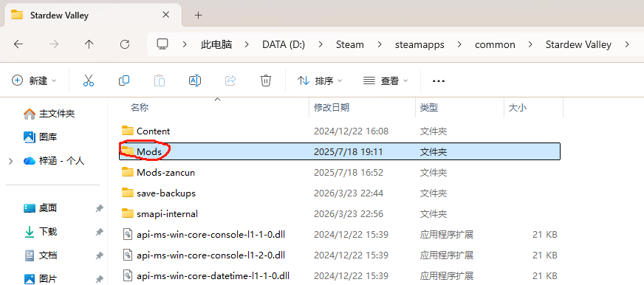This screenshot has width=644, height=285.
Task: Refresh the current folder view
Action: (125, 44)
